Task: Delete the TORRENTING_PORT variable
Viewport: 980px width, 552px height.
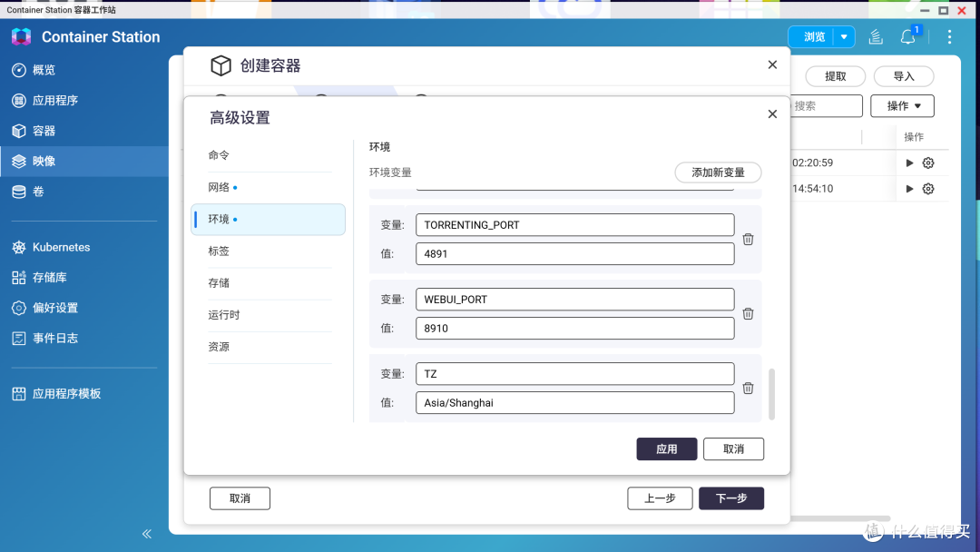Action: tap(748, 240)
